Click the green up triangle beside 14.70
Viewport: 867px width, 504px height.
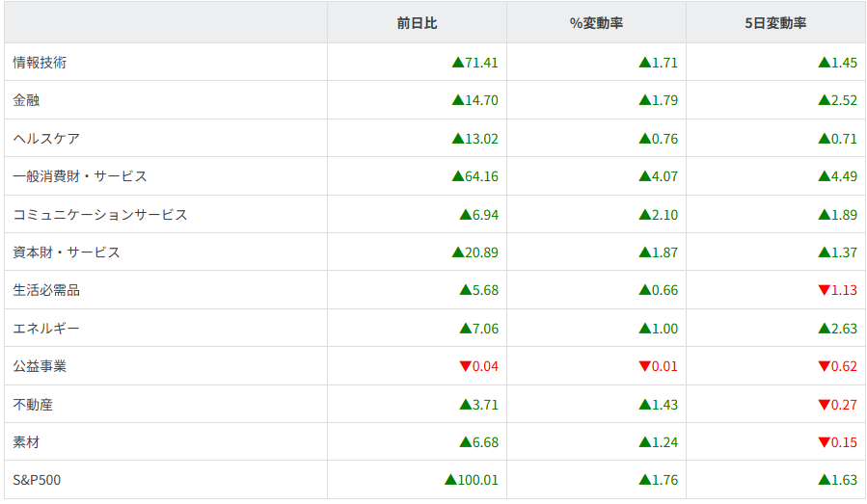click(458, 100)
